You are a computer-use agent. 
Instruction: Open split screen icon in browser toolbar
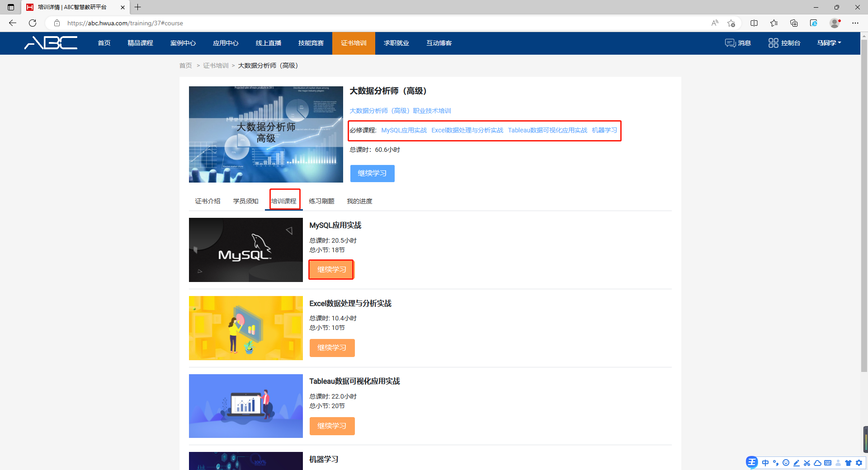click(754, 23)
